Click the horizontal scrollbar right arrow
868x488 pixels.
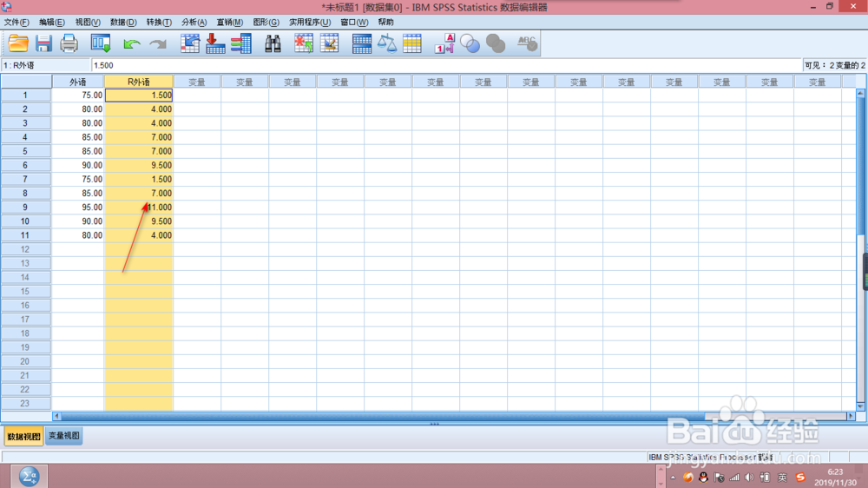(x=851, y=415)
